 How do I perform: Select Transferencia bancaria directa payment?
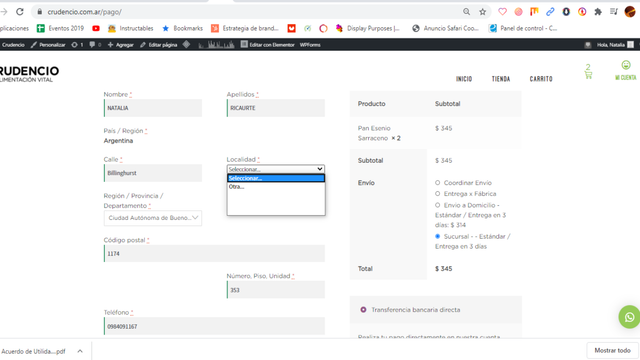(x=363, y=310)
